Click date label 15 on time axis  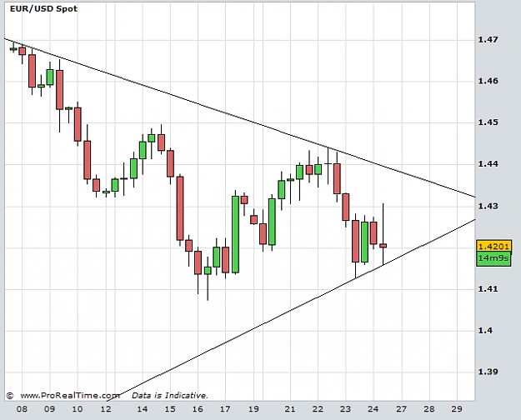point(170,408)
